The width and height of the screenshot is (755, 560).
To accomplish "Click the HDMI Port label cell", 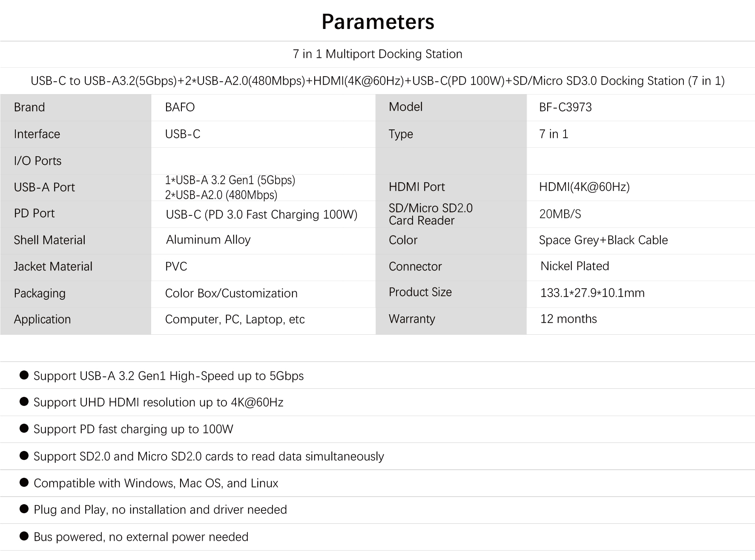I will point(451,187).
